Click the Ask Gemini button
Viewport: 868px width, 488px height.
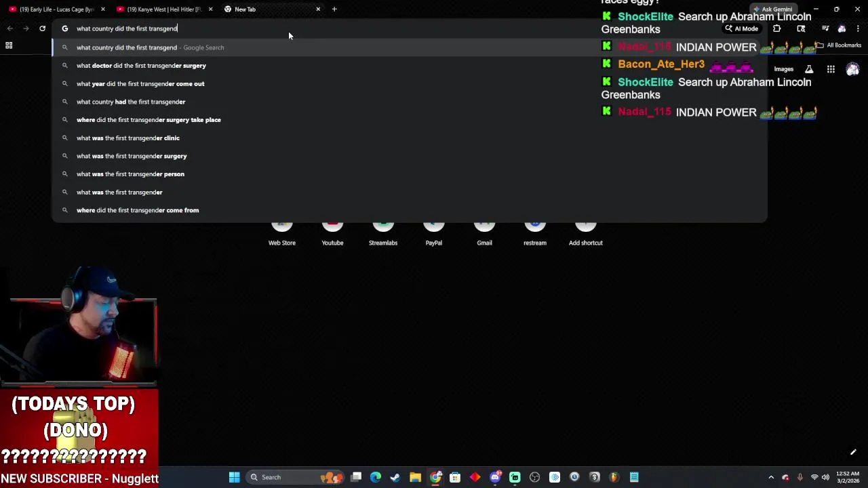tap(772, 9)
